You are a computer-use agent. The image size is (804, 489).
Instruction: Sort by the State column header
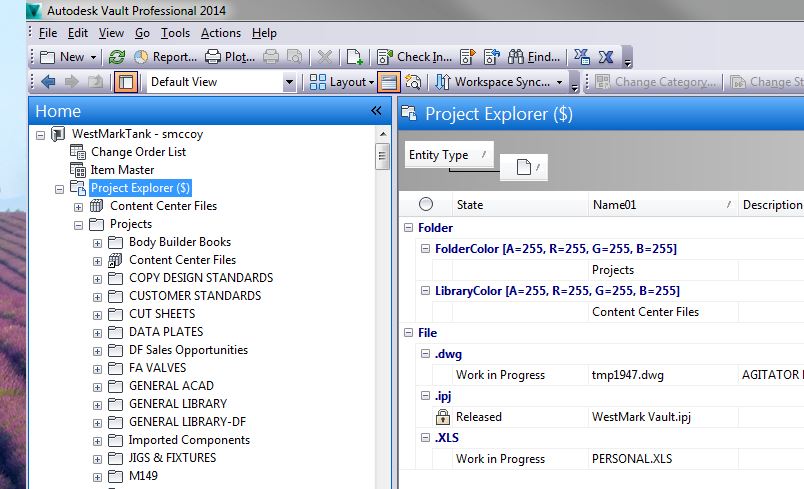pyautogui.click(x=520, y=205)
